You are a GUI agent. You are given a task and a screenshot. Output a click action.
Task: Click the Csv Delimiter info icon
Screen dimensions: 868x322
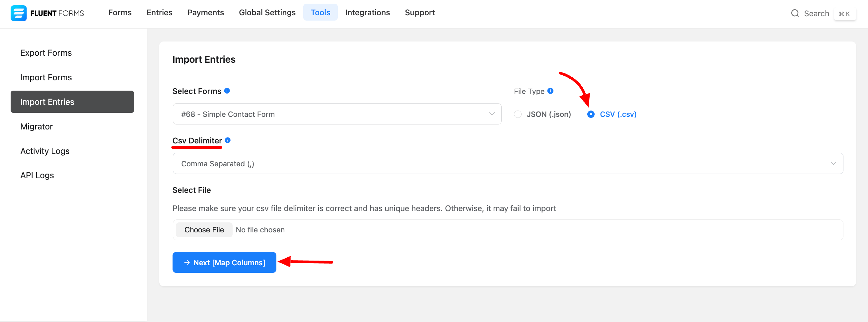pos(228,140)
